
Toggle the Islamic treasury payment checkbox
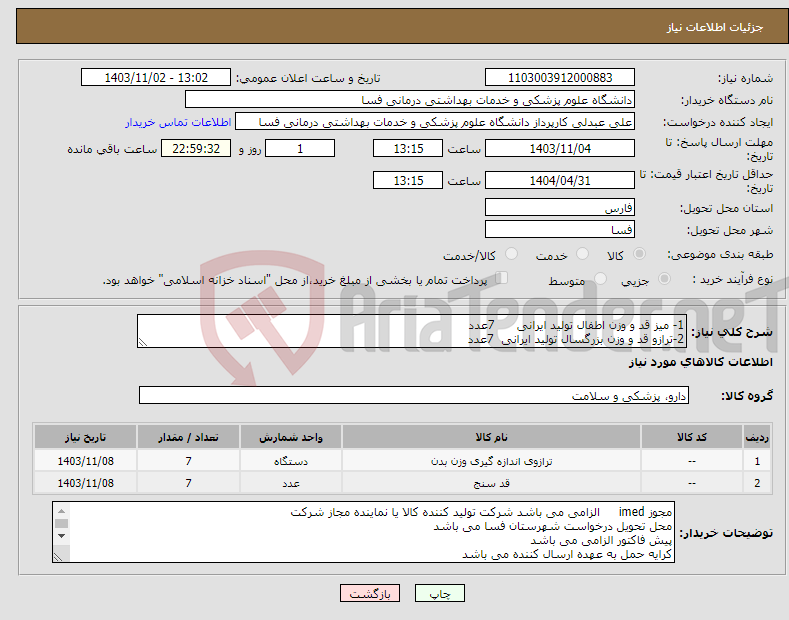pos(502,278)
